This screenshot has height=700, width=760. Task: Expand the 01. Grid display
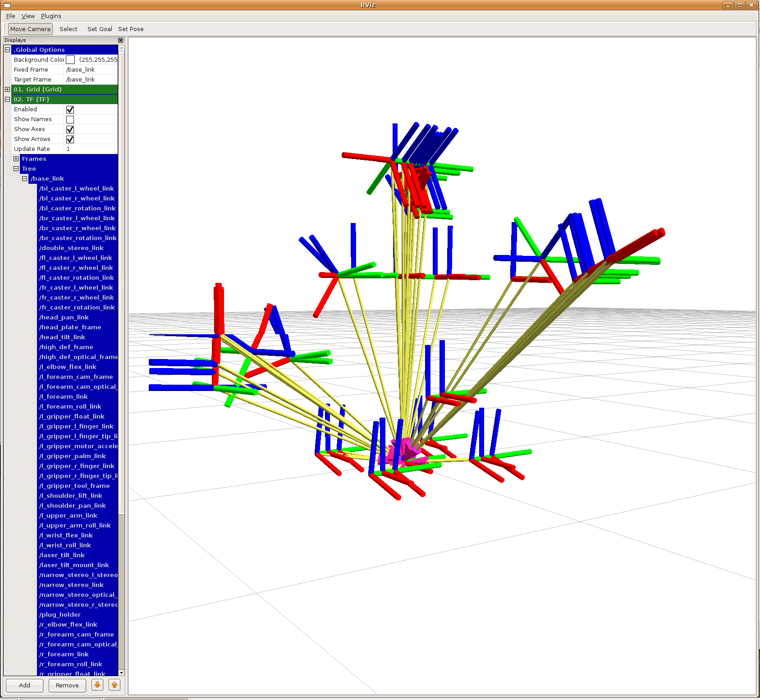click(x=7, y=89)
